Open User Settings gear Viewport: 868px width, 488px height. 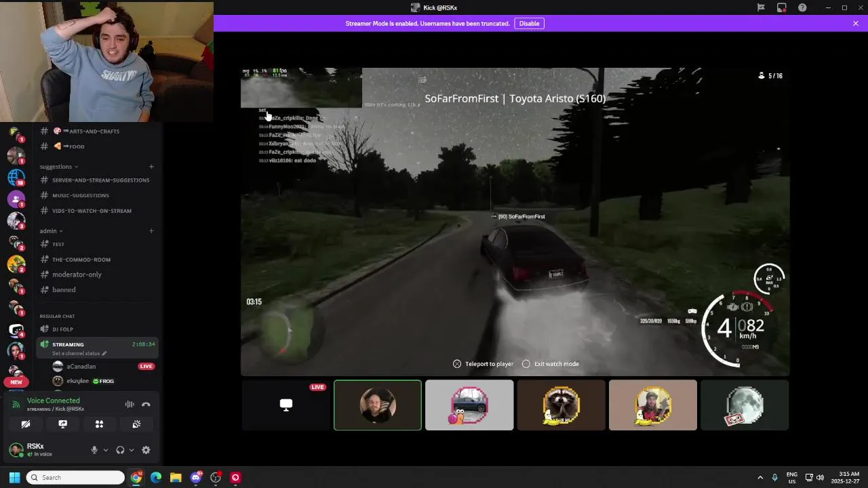[146, 450]
